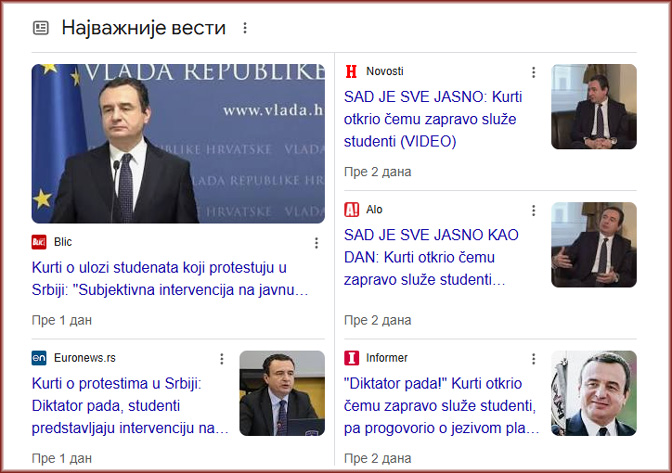The image size is (672, 473).
Task: Click the large Blic article photo with flags
Action: pos(178,143)
